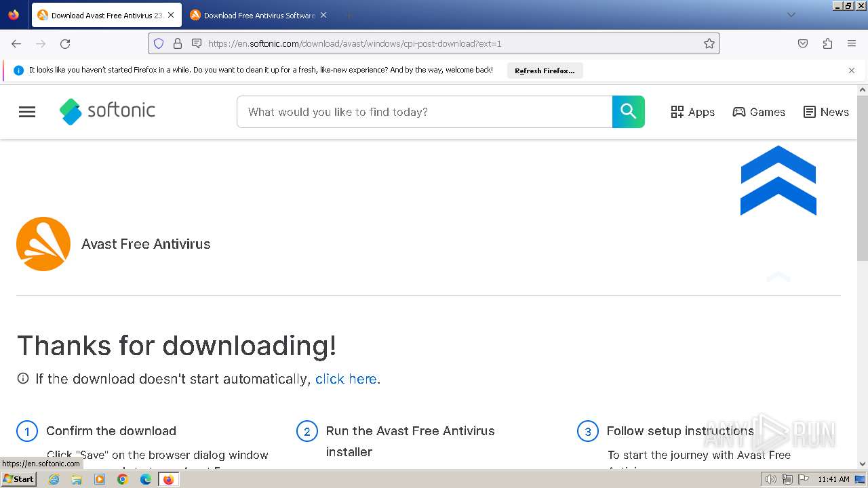This screenshot has height=488, width=868.
Task: Focus the Softonic search field
Action: coord(425,112)
